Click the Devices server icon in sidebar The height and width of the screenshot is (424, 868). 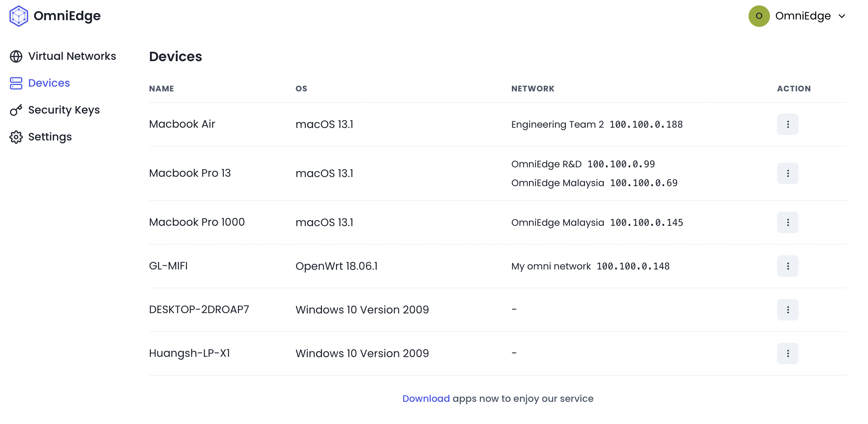click(16, 83)
